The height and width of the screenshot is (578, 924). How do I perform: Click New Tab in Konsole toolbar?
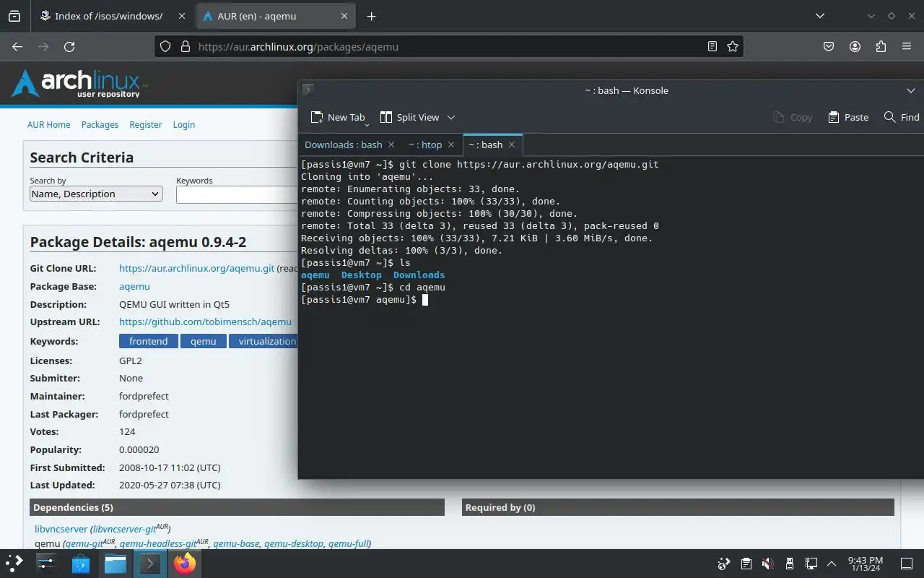337,117
